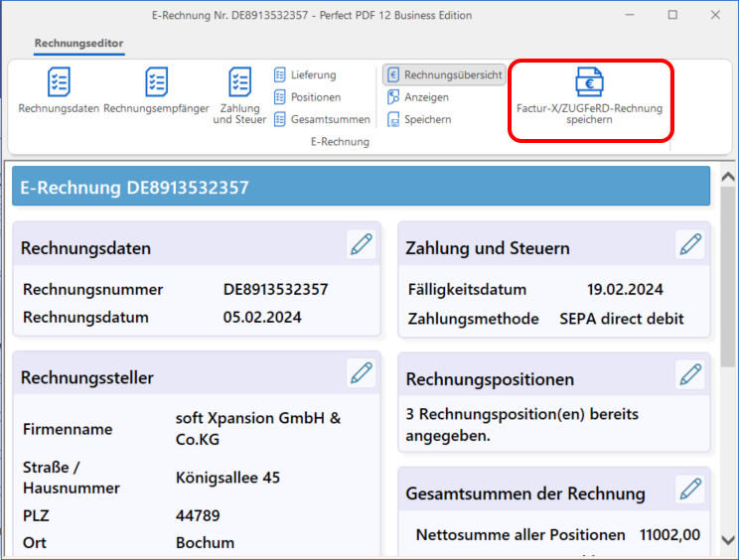Maximize the Perfect PDF window

coord(672,15)
